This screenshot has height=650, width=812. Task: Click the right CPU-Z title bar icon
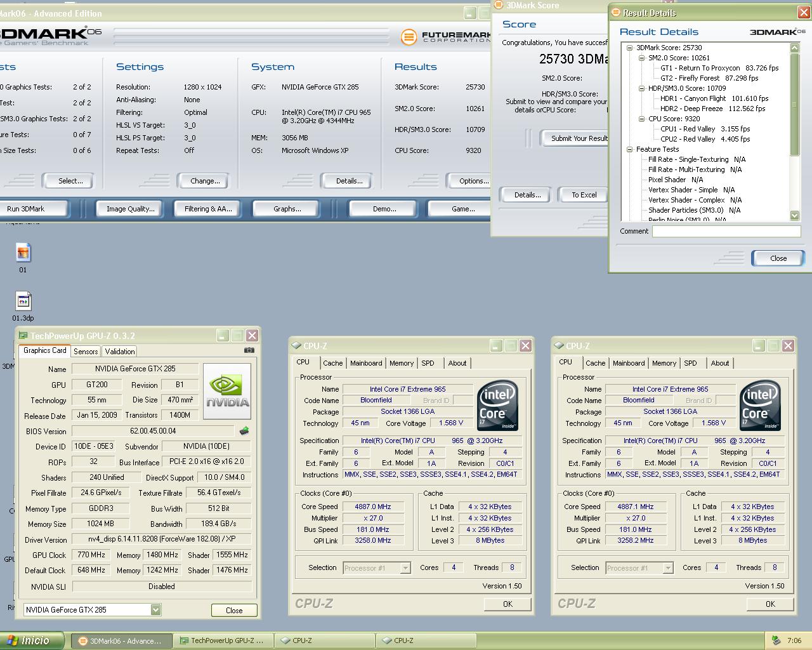[559, 346]
